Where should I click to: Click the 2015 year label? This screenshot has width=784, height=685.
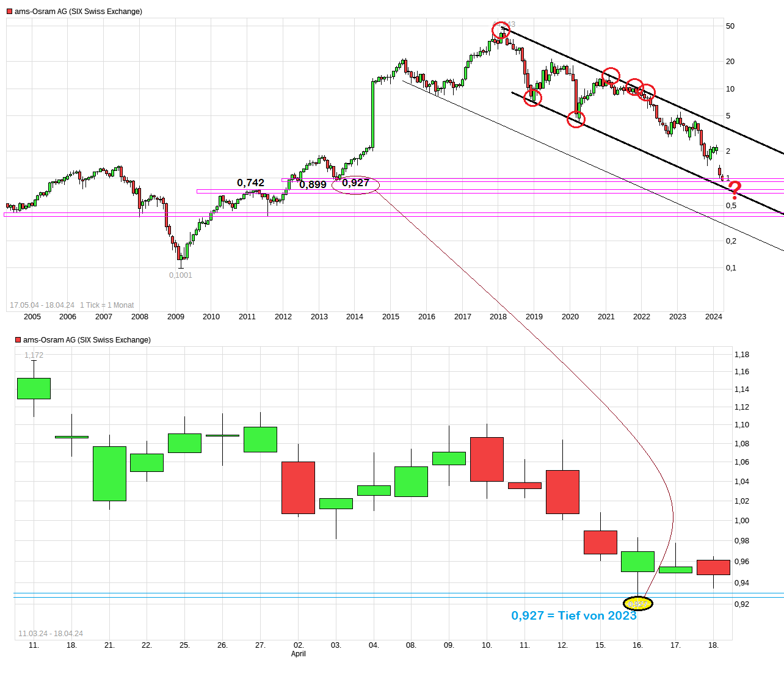(391, 317)
